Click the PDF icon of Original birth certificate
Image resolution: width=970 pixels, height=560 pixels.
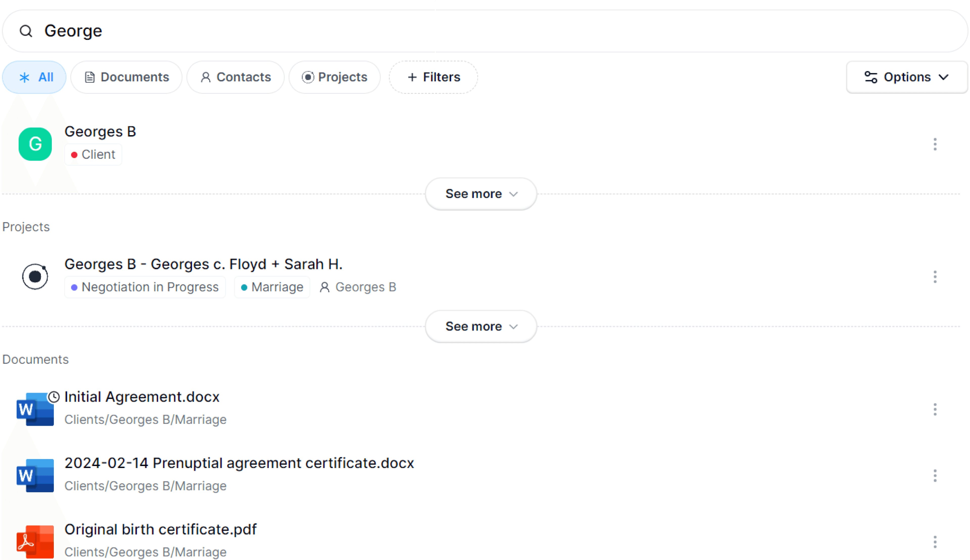[x=35, y=542]
